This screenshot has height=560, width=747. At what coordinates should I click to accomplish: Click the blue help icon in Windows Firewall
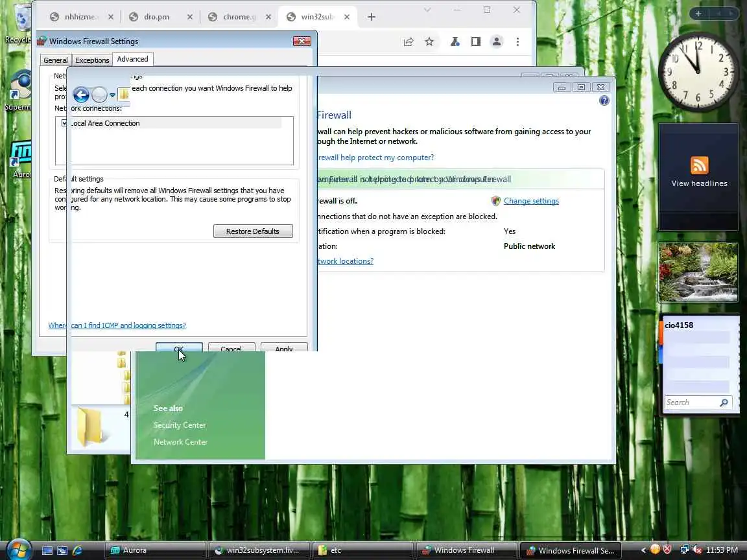[x=604, y=100]
